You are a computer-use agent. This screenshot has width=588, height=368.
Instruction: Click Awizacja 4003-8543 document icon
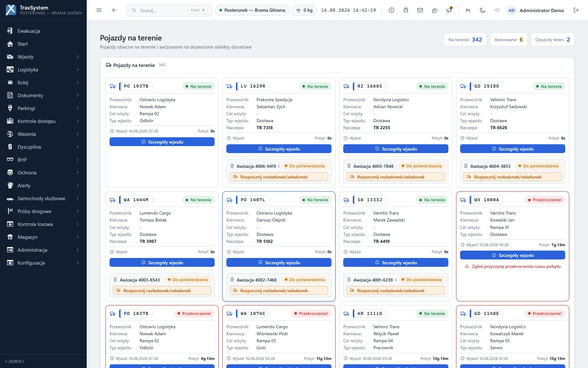coord(115,280)
